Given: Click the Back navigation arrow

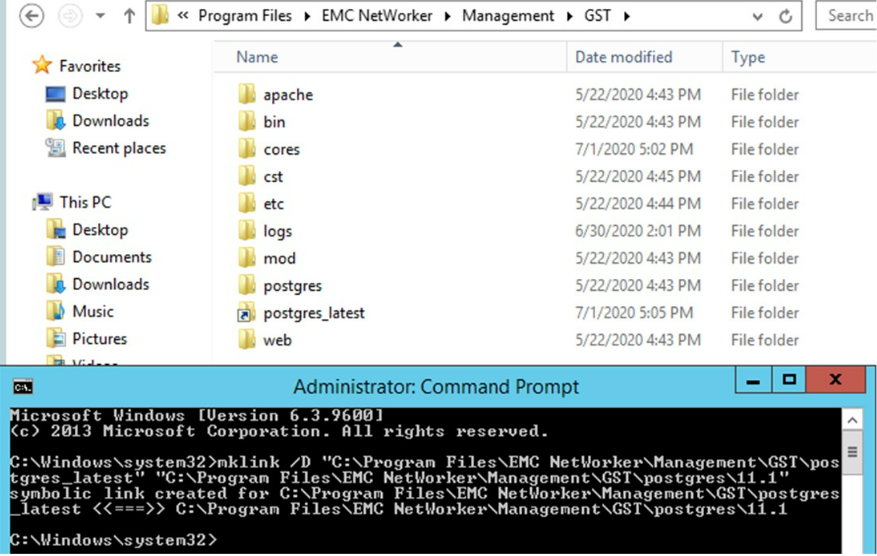Looking at the screenshot, I should pyautogui.click(x=32, y=16).
